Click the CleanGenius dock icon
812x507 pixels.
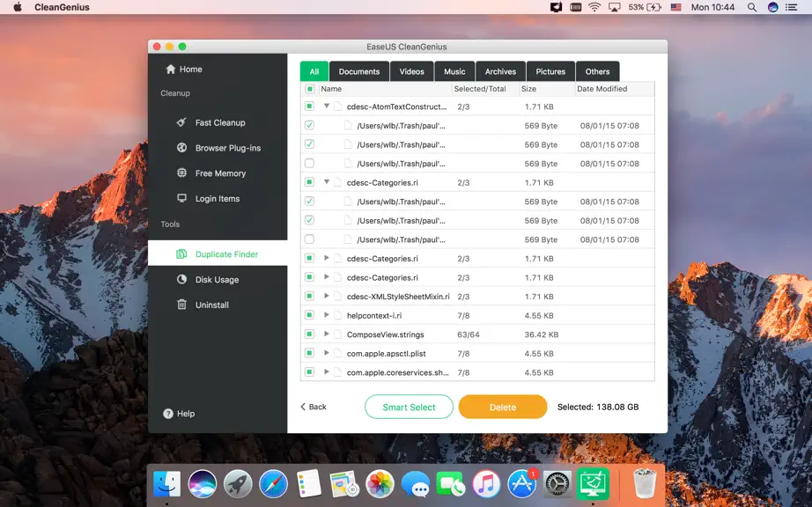tap(593, 484)
